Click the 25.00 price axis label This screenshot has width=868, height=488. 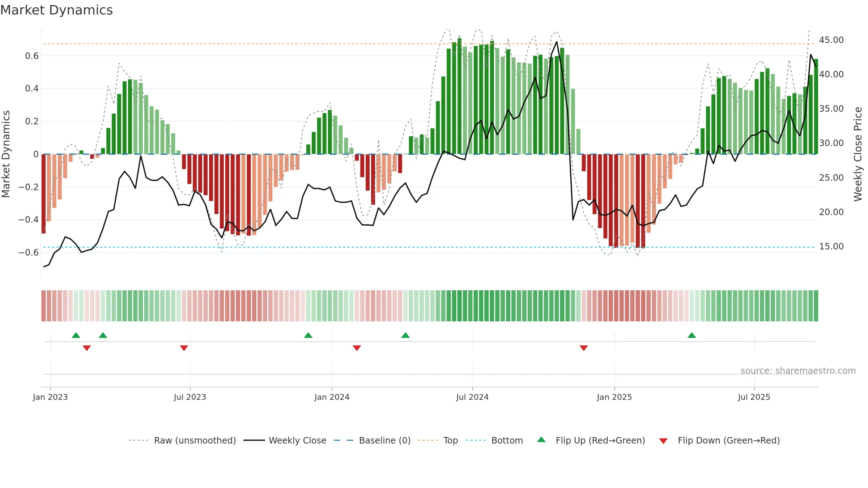click(x=831, y=177)
